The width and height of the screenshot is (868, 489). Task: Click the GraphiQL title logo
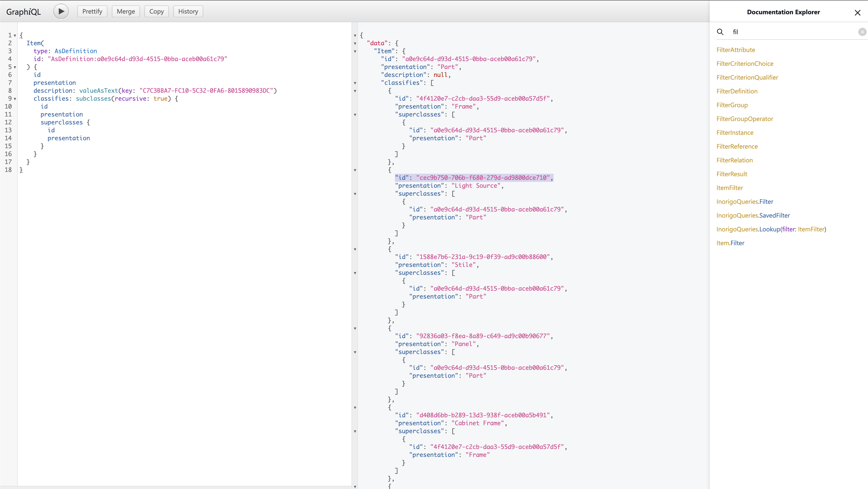24,12
